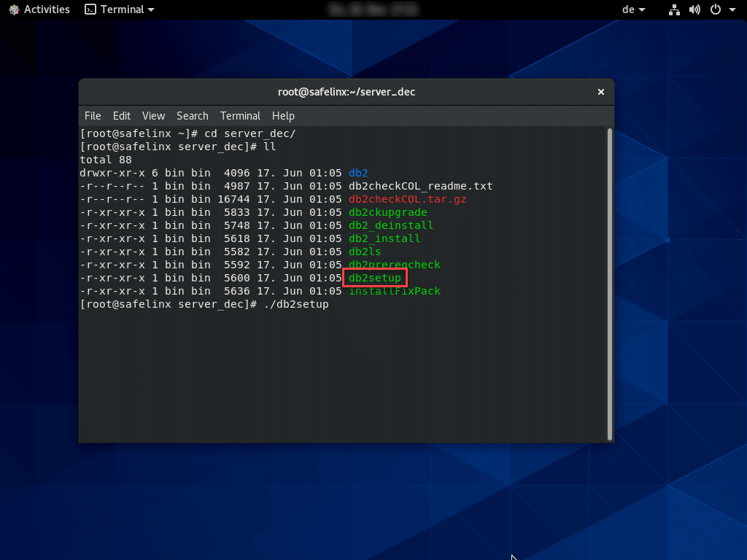This screenshot has height=560, width=747.
Task: Open the View menu
Action: pyautogui.click(x=153, y=116)
